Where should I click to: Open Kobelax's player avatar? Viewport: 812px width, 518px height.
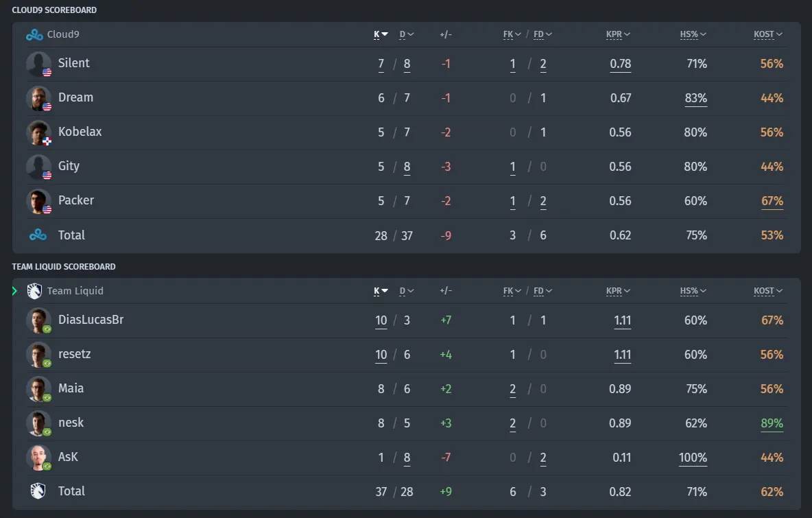(x=39, y=132)
